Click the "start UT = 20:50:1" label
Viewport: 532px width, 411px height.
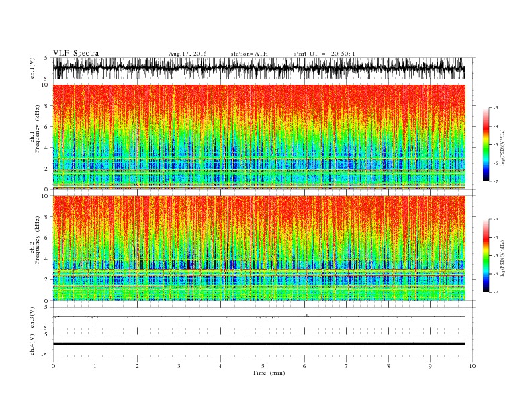(324, 54)
